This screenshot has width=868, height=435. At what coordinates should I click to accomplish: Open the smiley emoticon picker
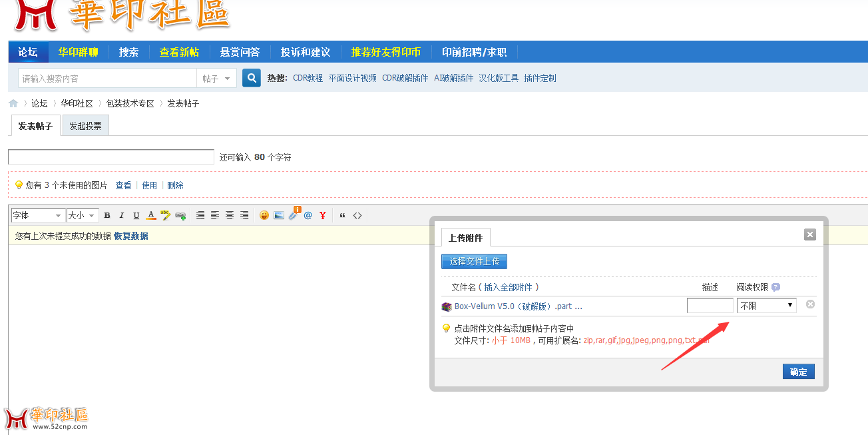264,215
